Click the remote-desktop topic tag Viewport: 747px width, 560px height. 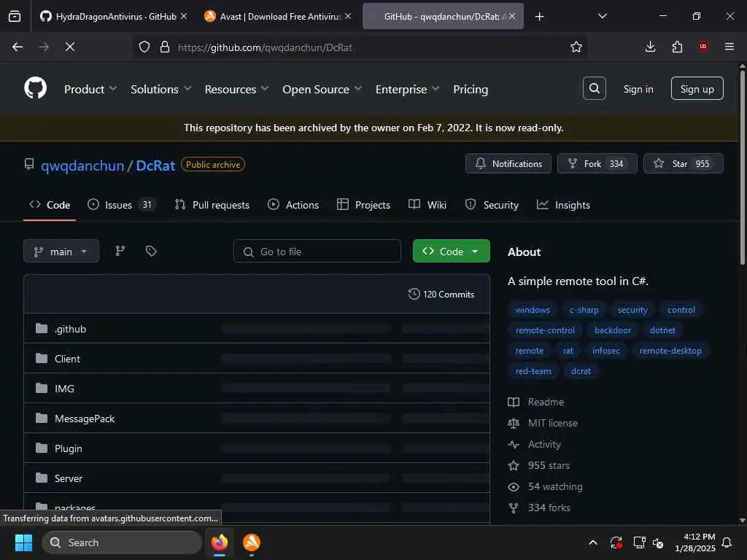pos(670,351)
